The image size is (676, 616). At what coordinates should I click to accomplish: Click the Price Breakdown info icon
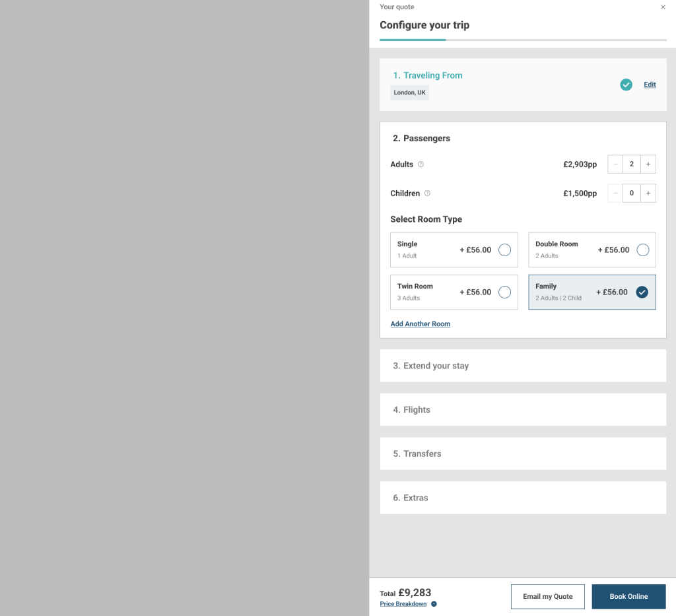(x=434, y=604)
